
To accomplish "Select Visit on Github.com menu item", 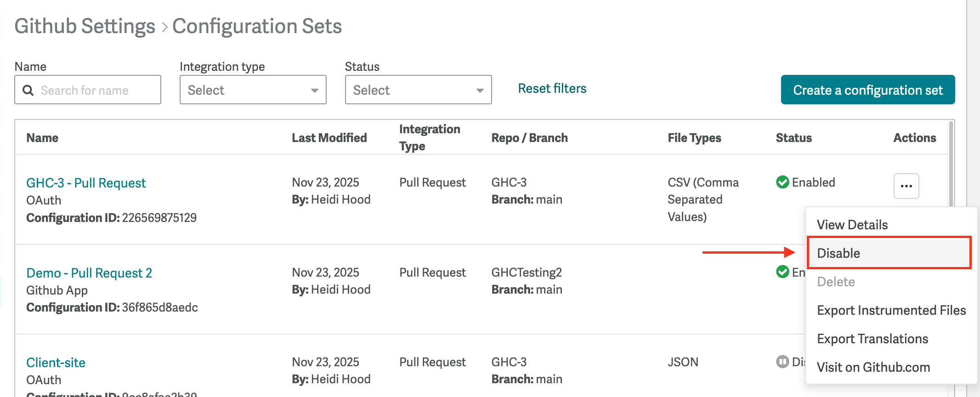I will [x=873, y=367].
